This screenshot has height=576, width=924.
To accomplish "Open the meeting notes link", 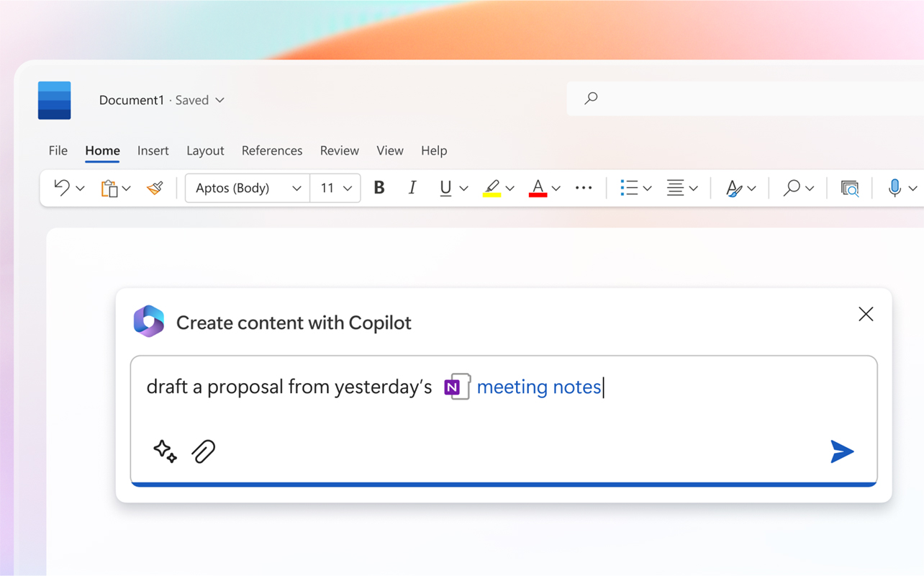I will tap(539, 387).
